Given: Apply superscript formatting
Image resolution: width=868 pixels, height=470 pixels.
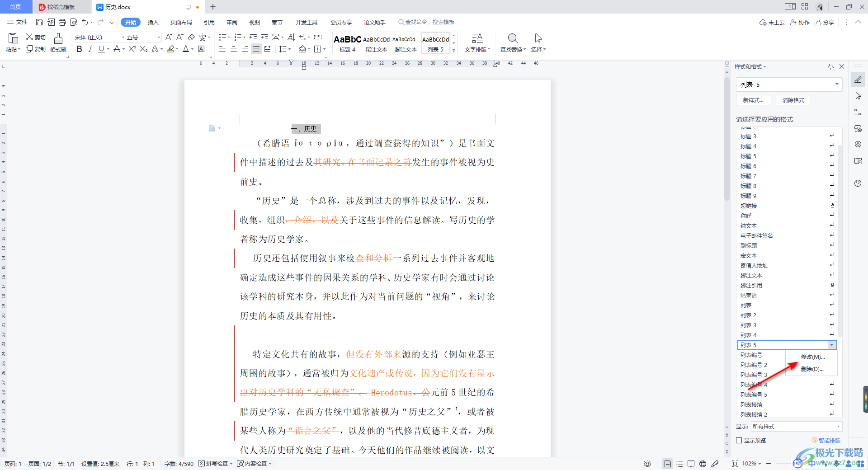Looking at the screenshot, I should (132, 49).
